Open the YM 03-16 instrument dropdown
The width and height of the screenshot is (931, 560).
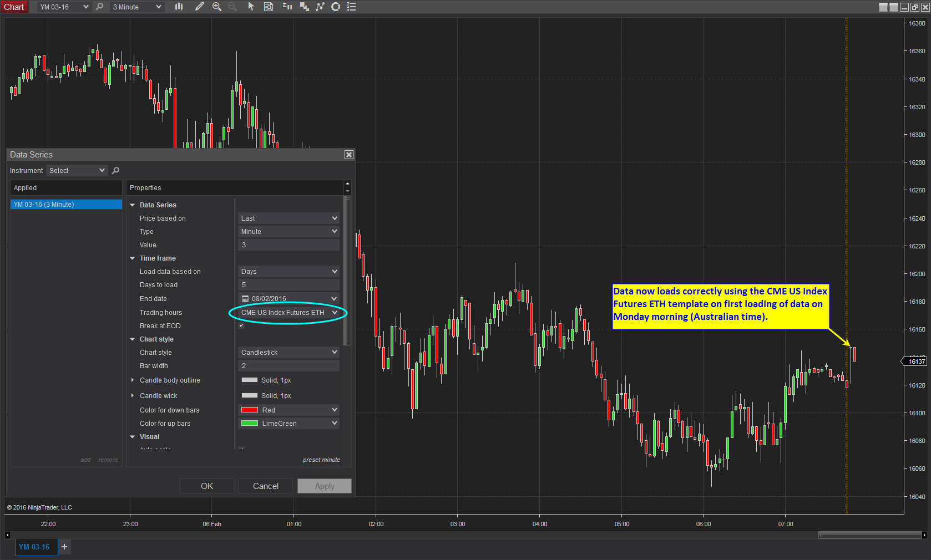[63, 7]
